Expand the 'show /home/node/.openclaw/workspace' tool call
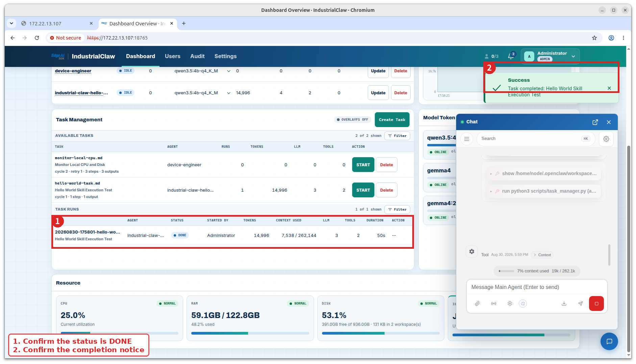 coord(543,173)
